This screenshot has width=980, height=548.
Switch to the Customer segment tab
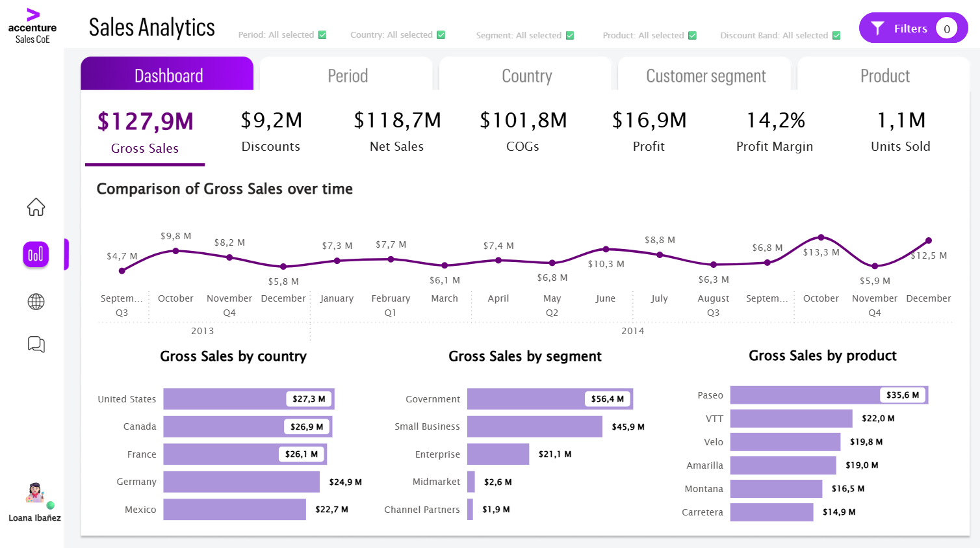tap(705, 73)
